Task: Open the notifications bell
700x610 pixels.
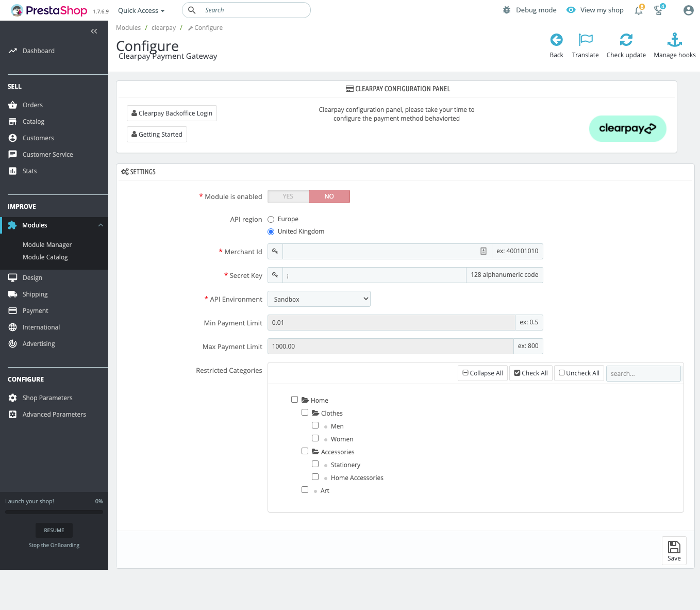Action: [x=639, y=10]
